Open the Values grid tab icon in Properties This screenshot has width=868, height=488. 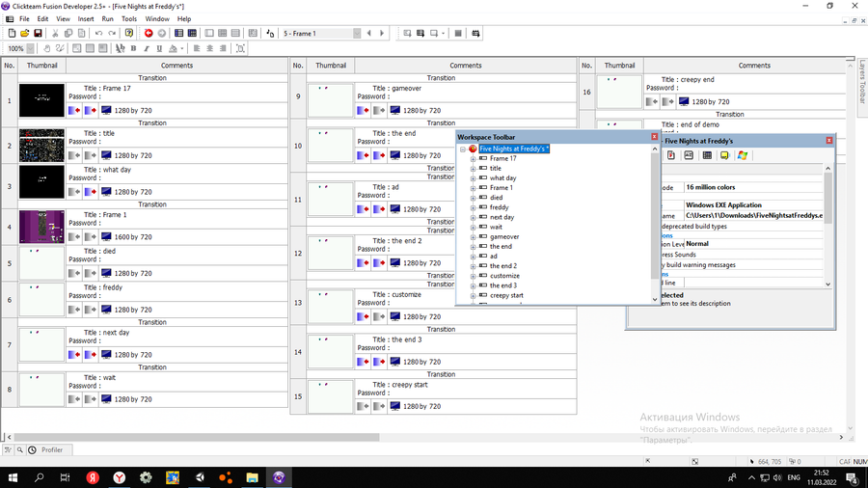tap(707, 155)
